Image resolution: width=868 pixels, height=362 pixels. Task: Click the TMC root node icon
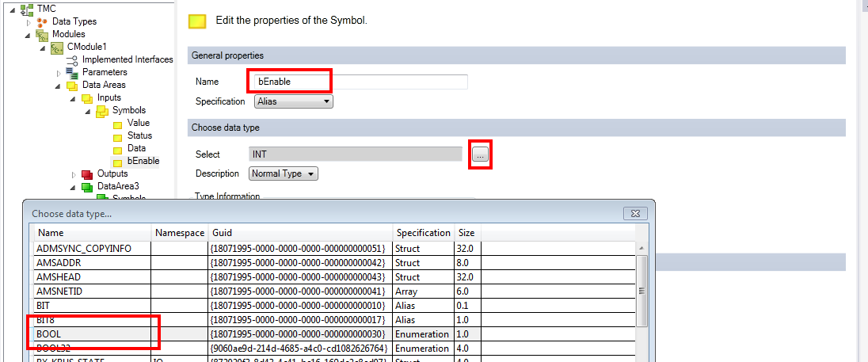pos(27,9)
